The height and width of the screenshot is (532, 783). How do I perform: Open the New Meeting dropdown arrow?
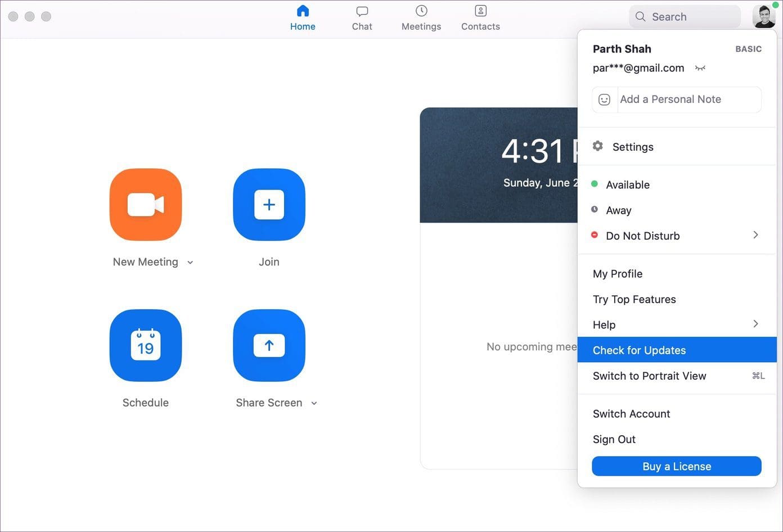tap(190, 263)
